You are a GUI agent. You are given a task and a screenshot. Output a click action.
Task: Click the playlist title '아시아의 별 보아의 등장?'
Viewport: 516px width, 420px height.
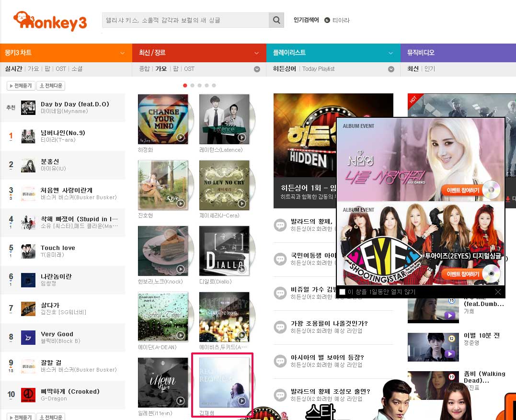point(327,357)
